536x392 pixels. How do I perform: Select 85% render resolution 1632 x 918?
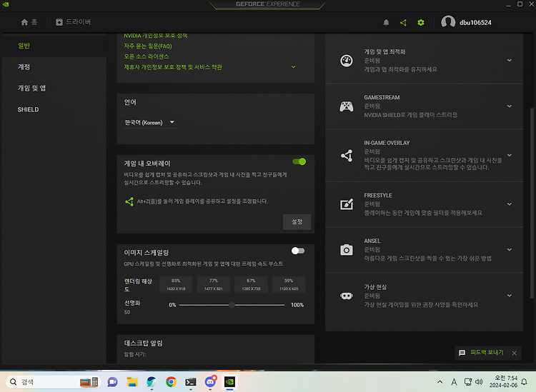click(176, 284)
